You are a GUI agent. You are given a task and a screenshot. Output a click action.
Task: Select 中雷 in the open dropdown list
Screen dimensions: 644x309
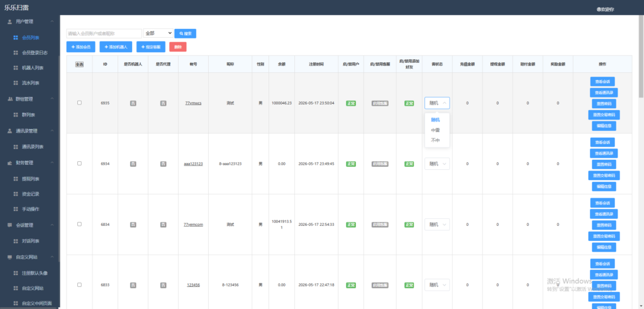(437, 130)
